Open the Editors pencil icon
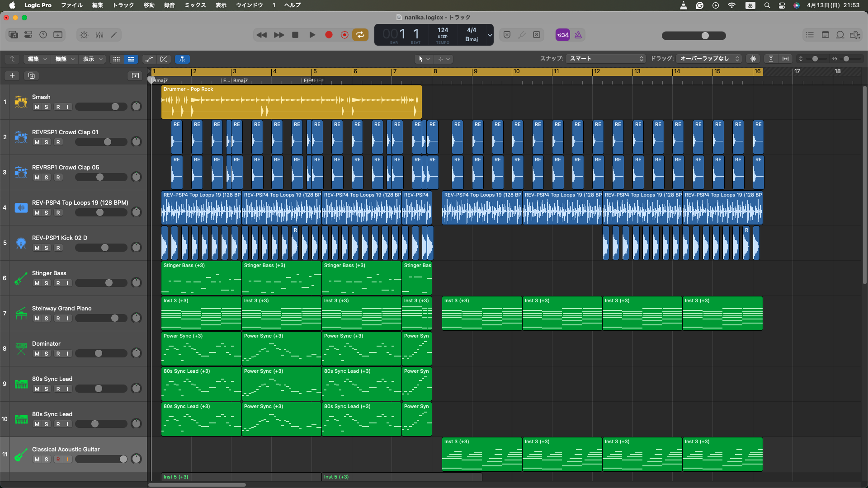This screenshot has width=868, height=488. tap(114, 35)
